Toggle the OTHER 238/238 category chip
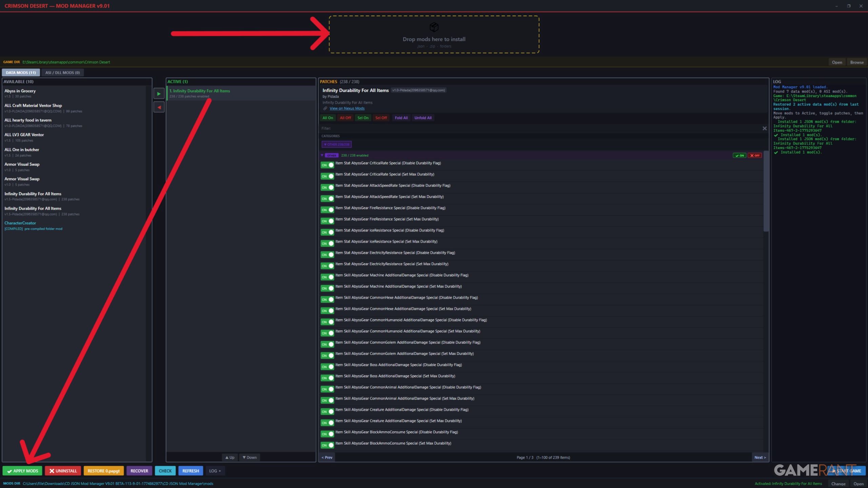The width and height of the screenshot is (868, 488). click(x=336, y=144)
